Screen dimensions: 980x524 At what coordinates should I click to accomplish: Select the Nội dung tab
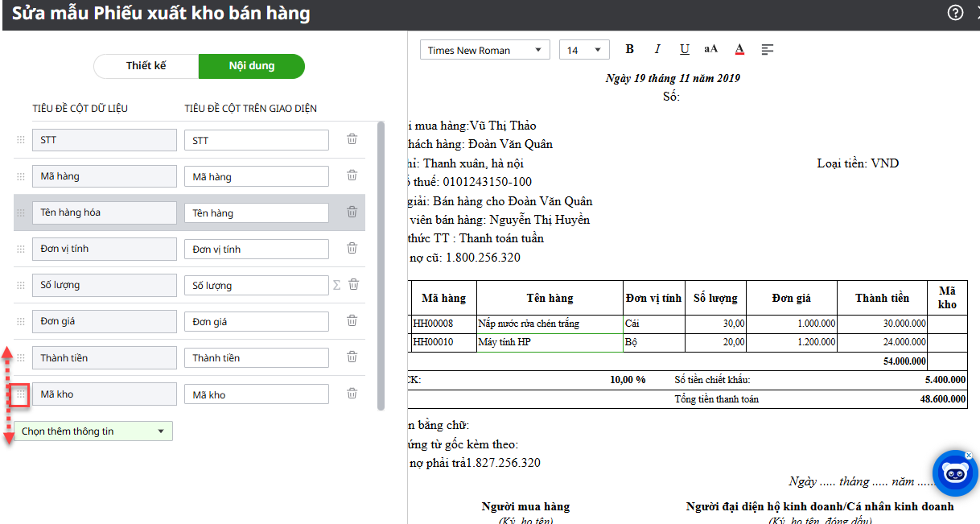coord(252,66)
